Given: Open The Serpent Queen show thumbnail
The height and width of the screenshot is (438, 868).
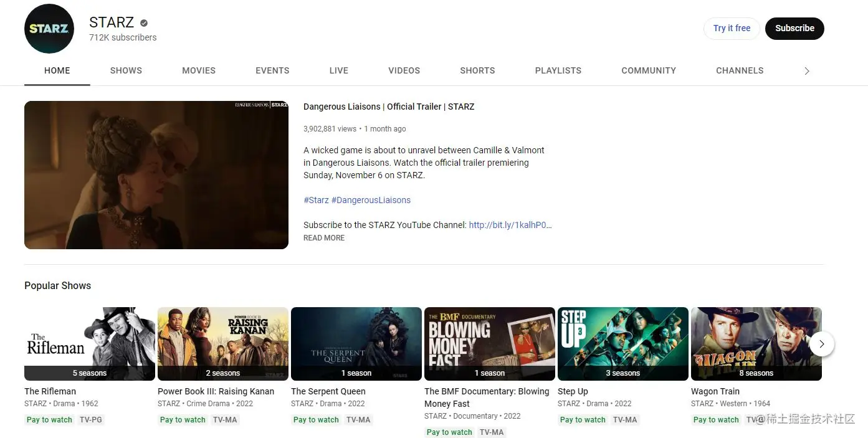Looking at the screenshot, I should click(x=356, y=344).
